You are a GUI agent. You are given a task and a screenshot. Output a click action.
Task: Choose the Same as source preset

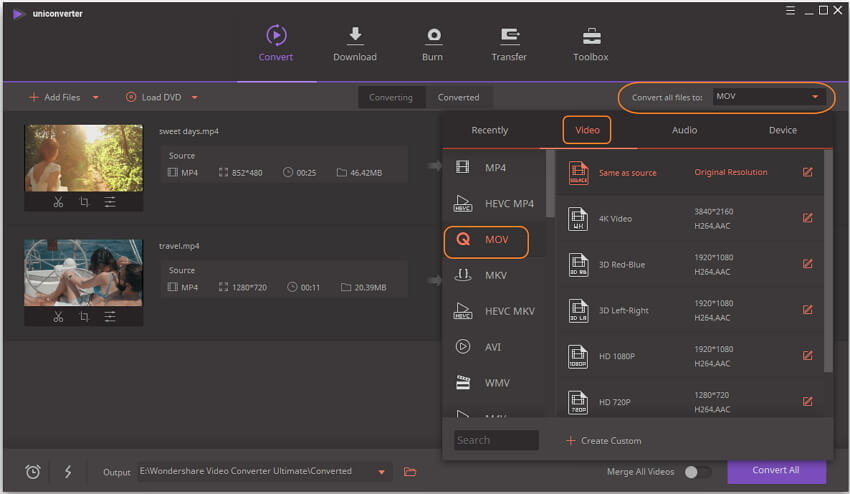coord(690,172)
